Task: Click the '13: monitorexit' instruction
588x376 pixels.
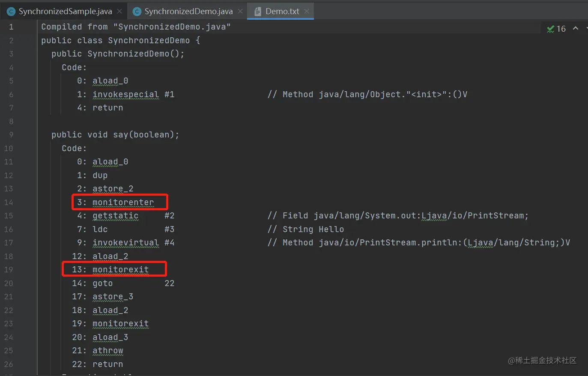Action: pyautogui.click(x=110, y=270)
